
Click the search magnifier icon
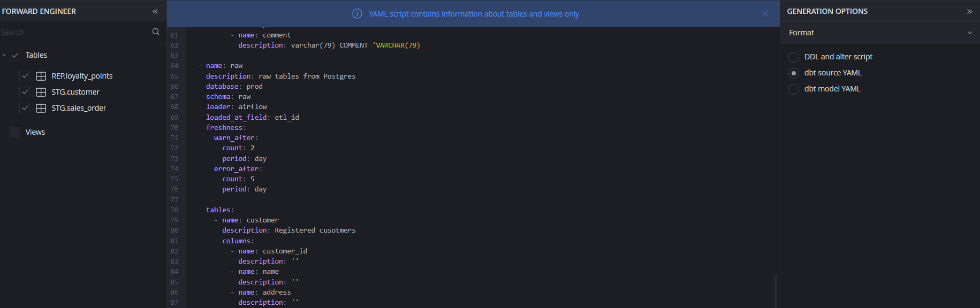pos(155,32)
